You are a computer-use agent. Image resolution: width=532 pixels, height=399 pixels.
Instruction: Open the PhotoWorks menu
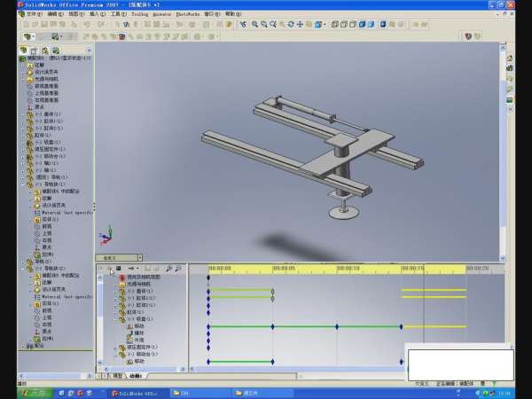(x=188, y=14)
